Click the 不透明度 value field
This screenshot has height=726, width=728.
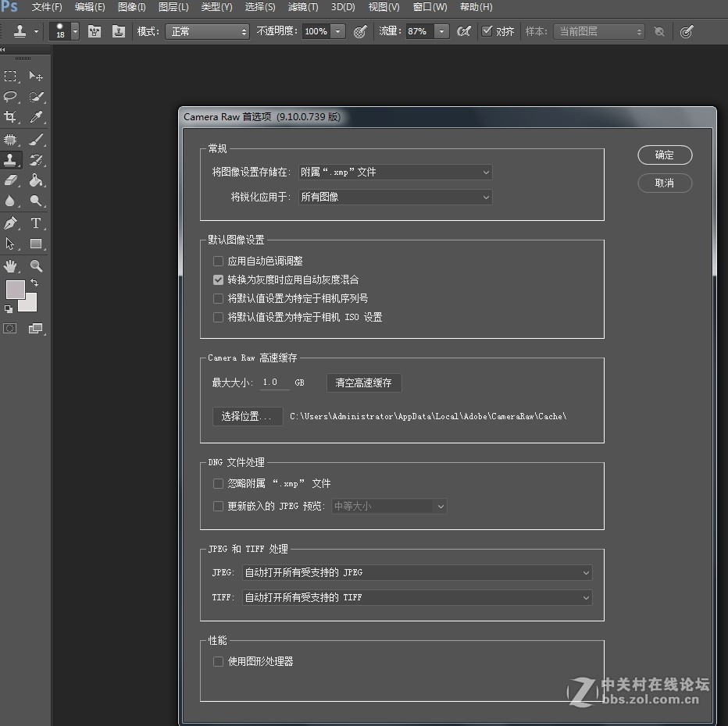(316, 31)
